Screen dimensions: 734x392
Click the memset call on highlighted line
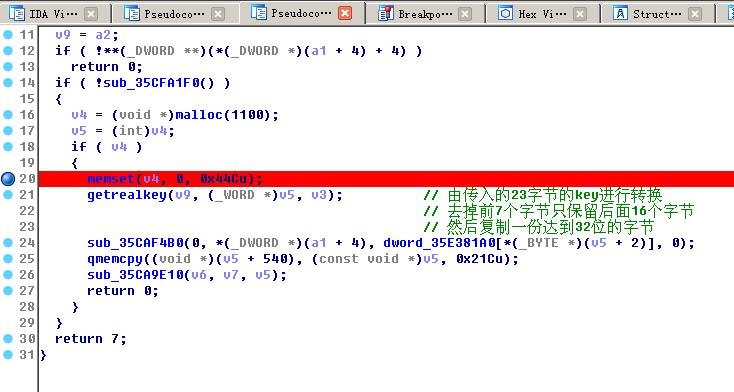[110, 179]
